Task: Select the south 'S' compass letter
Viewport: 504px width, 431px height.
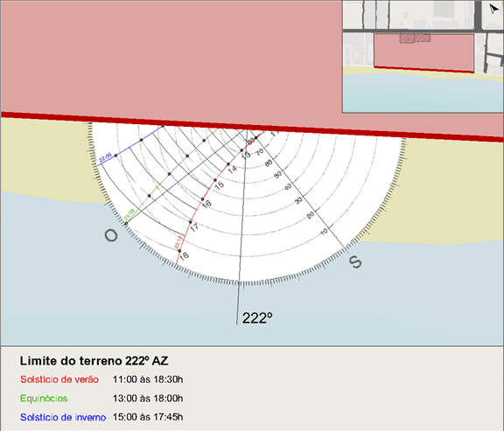Action: 355,262
